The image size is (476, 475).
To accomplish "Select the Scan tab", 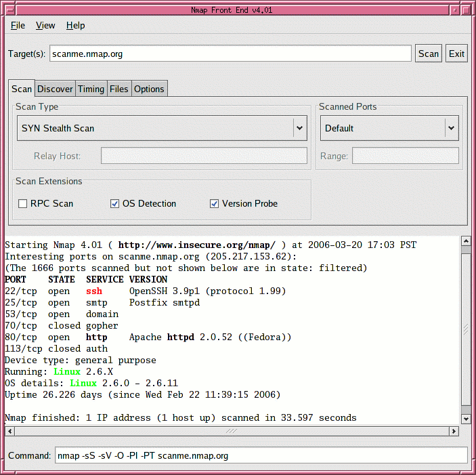I will 22,89.
